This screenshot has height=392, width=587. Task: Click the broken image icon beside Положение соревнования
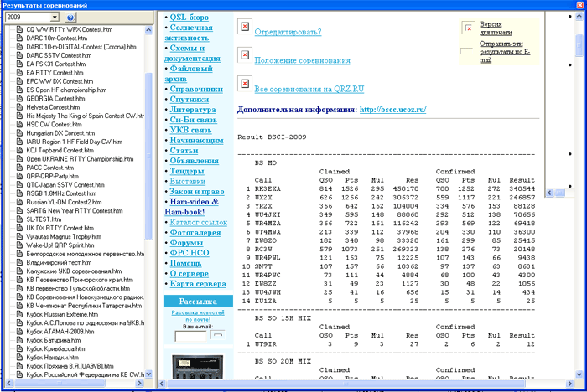(x=245, y=55)
